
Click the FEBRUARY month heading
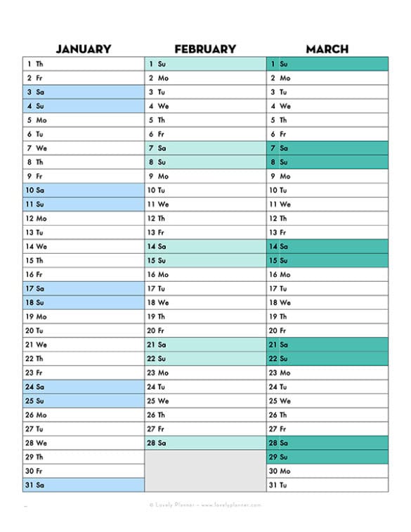pyautogui.click(x=205, y=49)
